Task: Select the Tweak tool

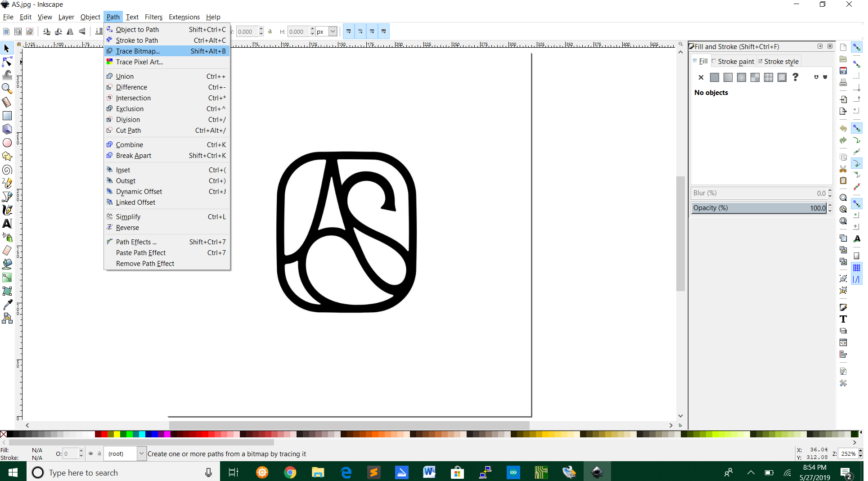Action: coord(7,75)
